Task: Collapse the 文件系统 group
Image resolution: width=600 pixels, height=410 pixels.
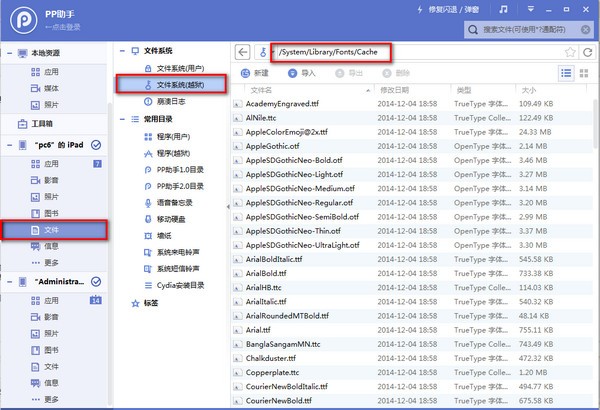Action: pyautogui.click(x=122, y=51)
